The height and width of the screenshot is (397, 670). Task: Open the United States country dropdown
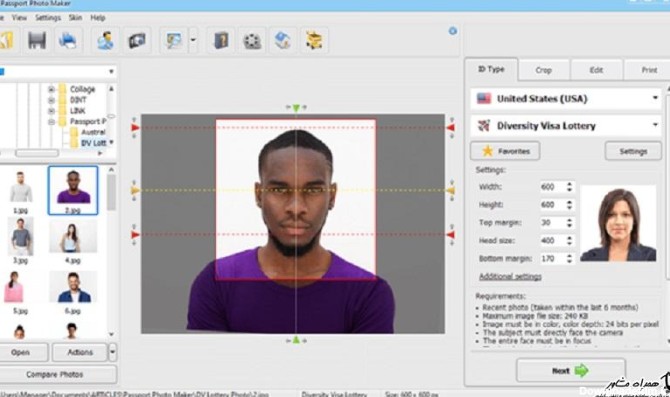click(x=566, y=99)
